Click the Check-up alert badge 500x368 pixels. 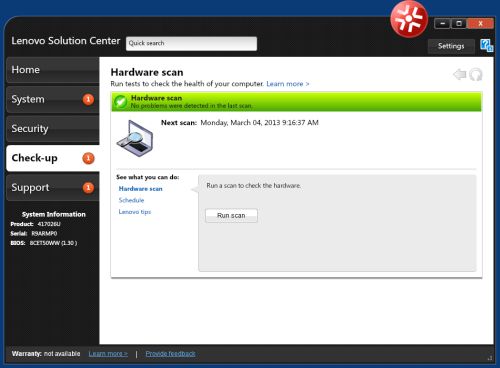pos(88,158)
